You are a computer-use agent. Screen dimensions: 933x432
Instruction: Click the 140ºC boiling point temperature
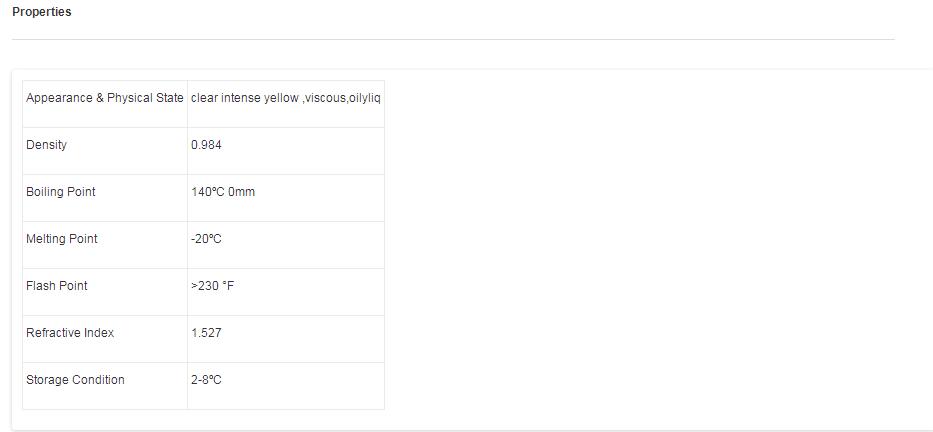207,192
